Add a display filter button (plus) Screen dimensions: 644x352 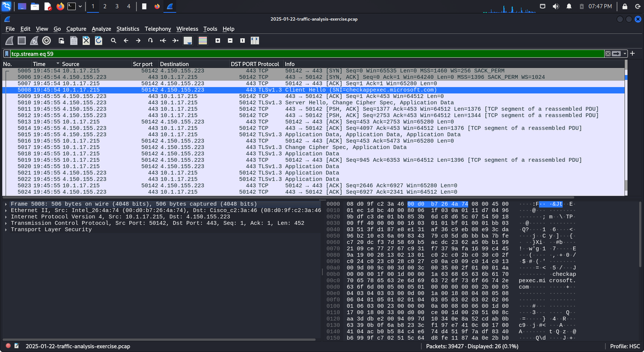point(633,54)
